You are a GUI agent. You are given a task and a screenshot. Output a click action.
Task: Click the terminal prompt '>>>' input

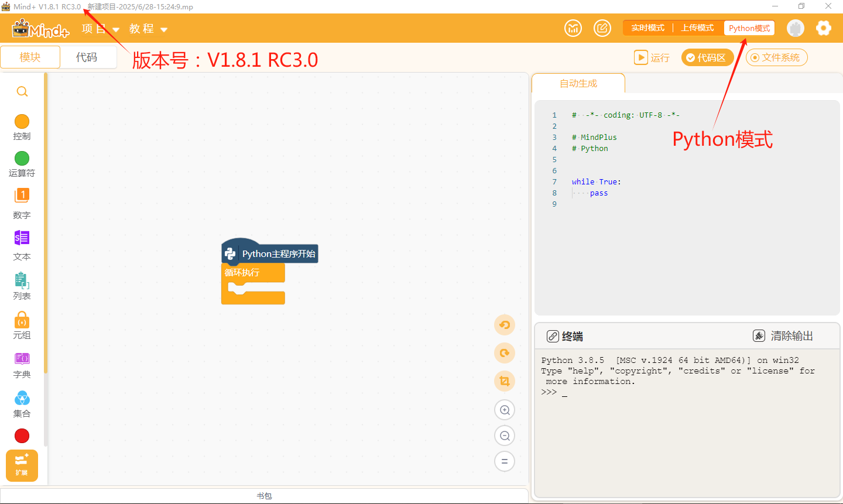pyautogui.click(x=554, y=392)
